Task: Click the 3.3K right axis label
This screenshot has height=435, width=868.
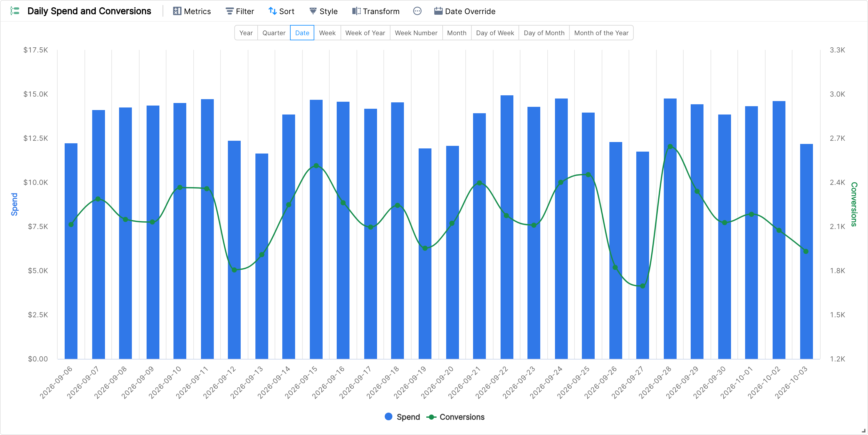Action: pyautogui.click(x=837, y=50)
